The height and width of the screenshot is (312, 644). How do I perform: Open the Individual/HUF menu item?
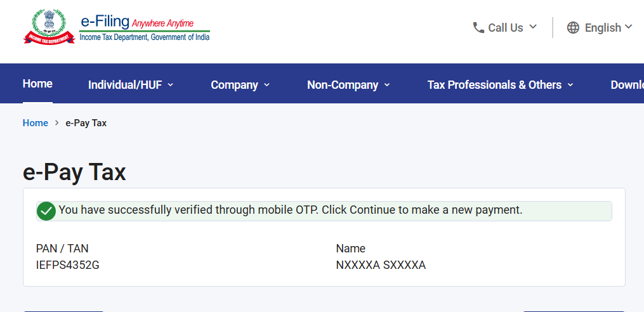click(x=125, y=85)
